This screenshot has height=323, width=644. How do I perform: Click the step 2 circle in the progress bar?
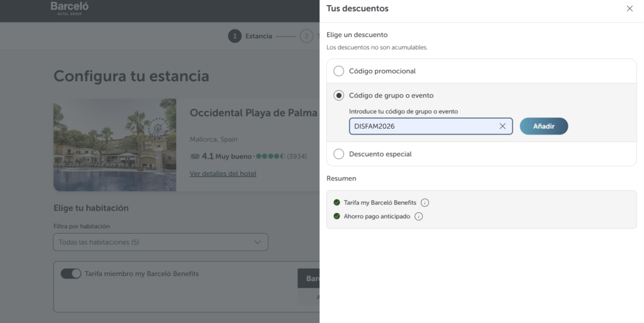(306, 36)
